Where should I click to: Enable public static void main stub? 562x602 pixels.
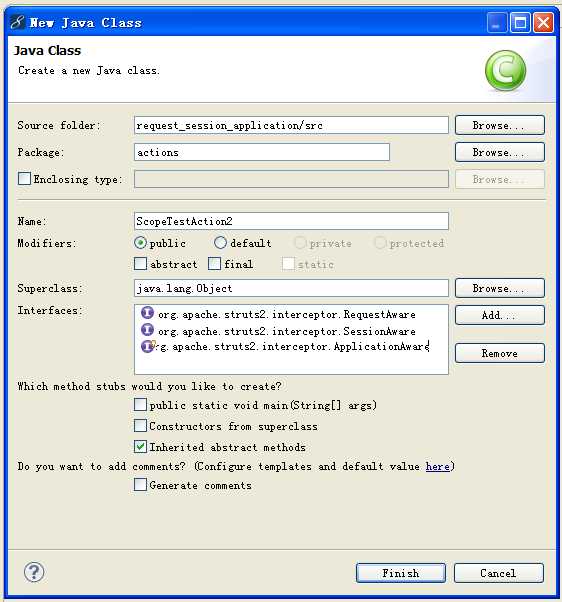coord(140,405)
